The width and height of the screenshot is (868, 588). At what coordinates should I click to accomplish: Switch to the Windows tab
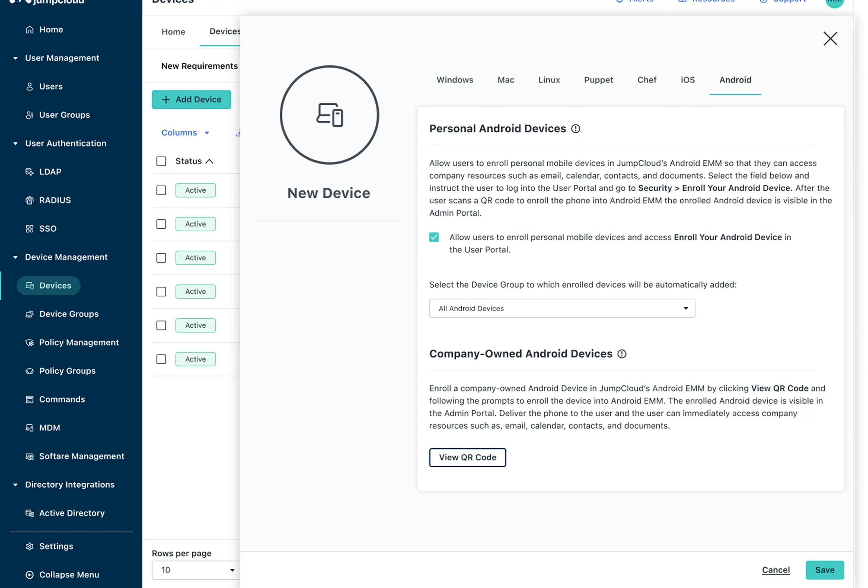coord(455,80)
